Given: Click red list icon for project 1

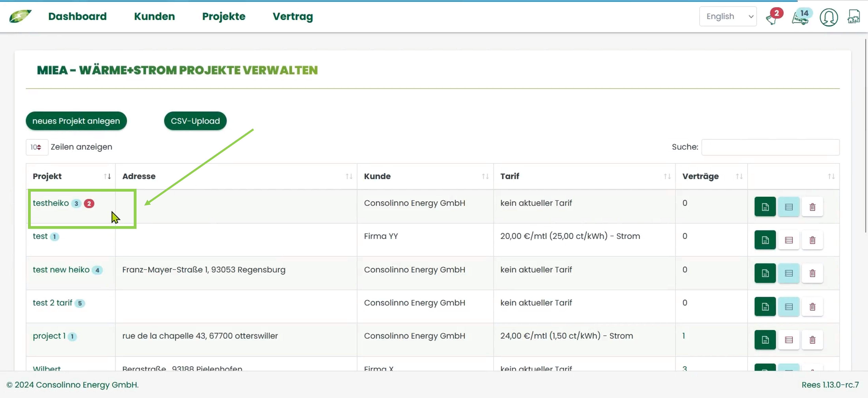Looking at the screenshot, I should pyautogui.click(x=788, y=339).
